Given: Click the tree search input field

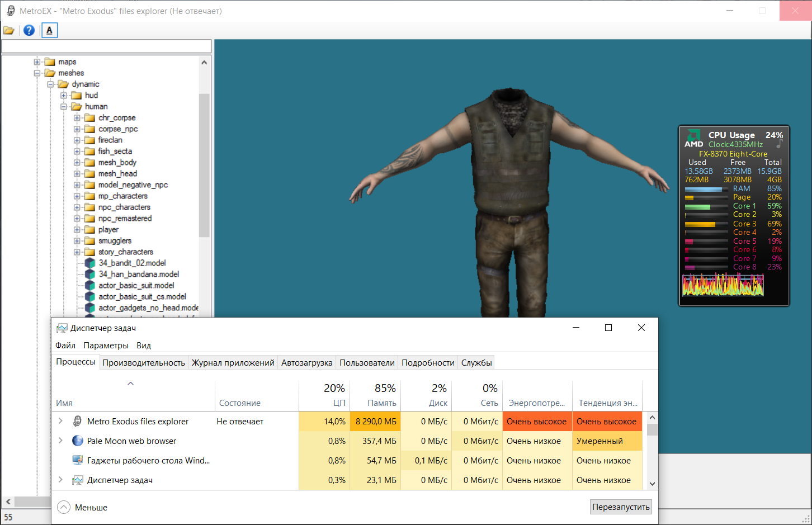Looking at the screenshot, I should [106, 46].
